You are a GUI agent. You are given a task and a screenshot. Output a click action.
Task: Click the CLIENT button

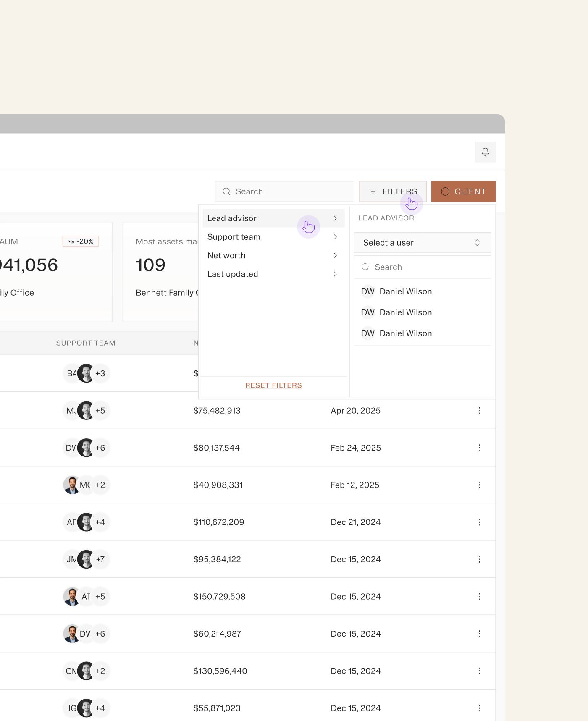463,191
